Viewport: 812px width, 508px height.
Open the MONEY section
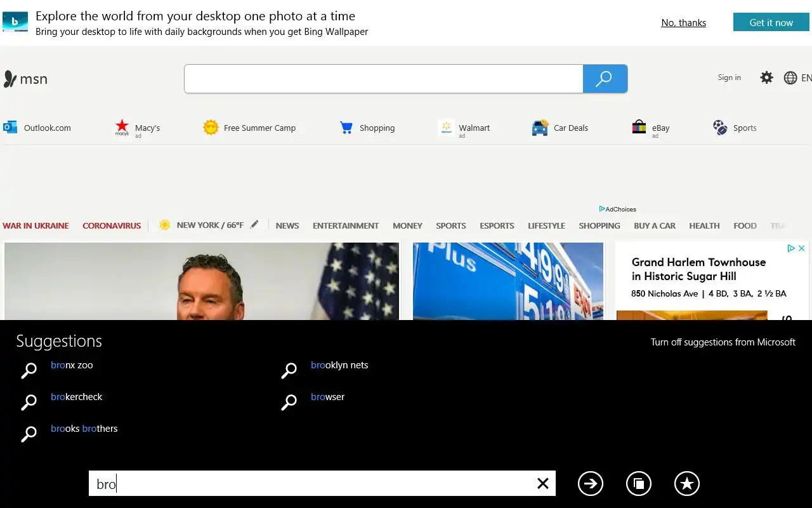tap(407, 225)
